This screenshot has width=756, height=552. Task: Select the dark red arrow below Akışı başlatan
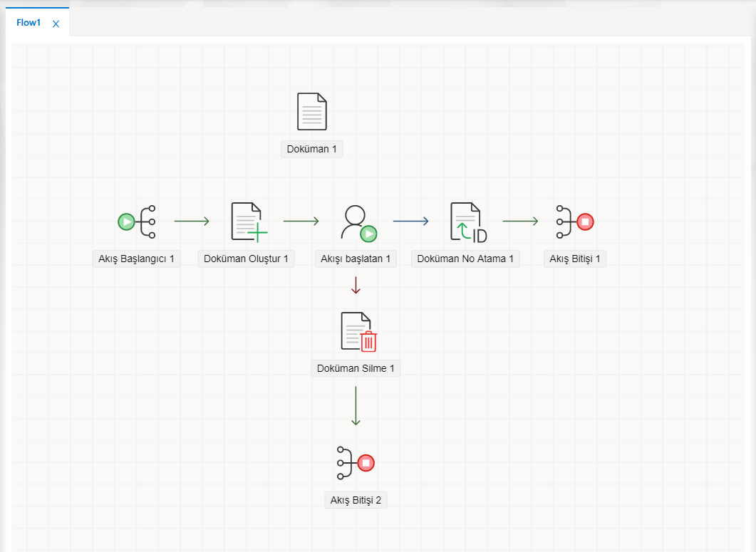click(x=356, y=285)
